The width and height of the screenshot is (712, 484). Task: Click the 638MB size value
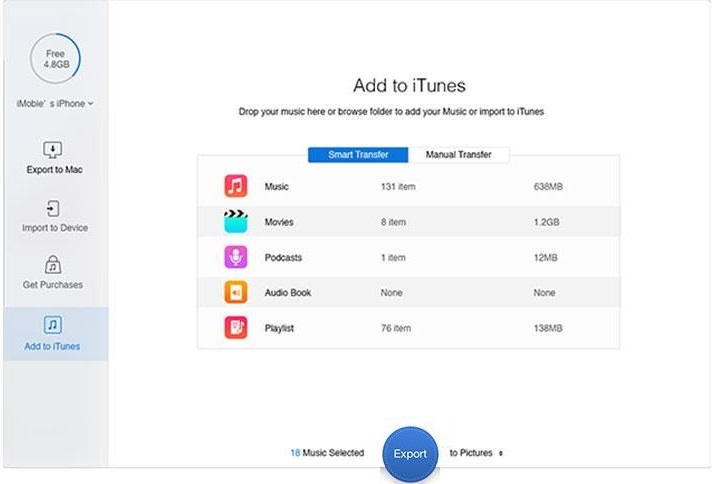coord(548,187)
